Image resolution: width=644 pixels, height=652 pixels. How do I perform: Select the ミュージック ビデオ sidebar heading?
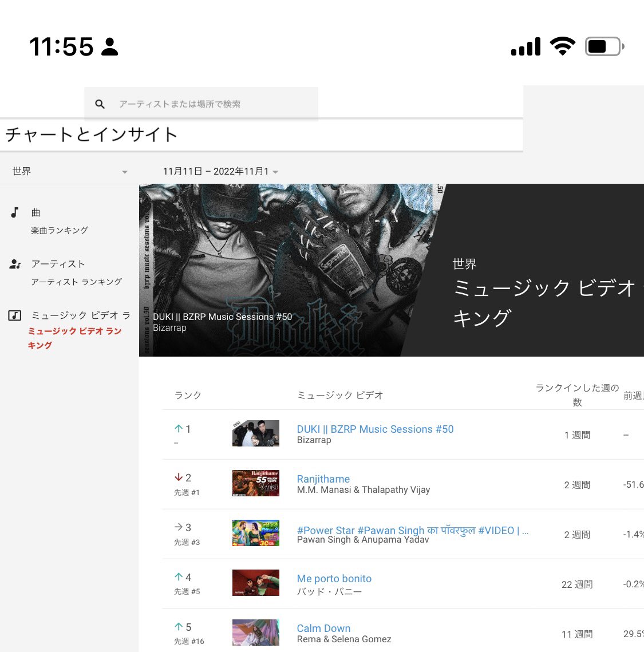[81, 315]
